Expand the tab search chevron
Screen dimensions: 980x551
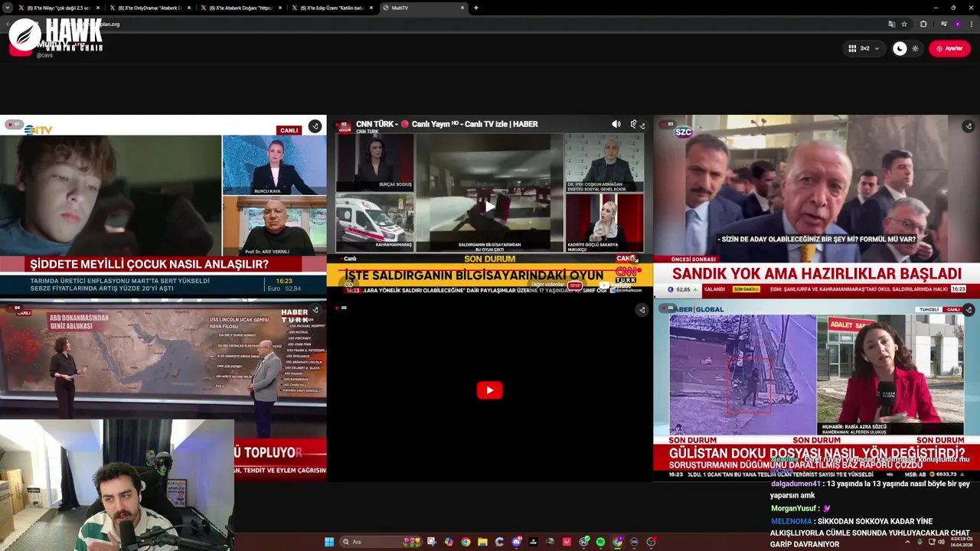tap(7, 8)
